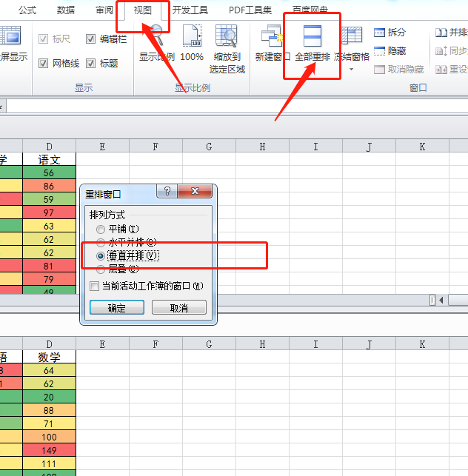Click the cell with value 59
The image size is (468, 476).
(x=49, y=199)
